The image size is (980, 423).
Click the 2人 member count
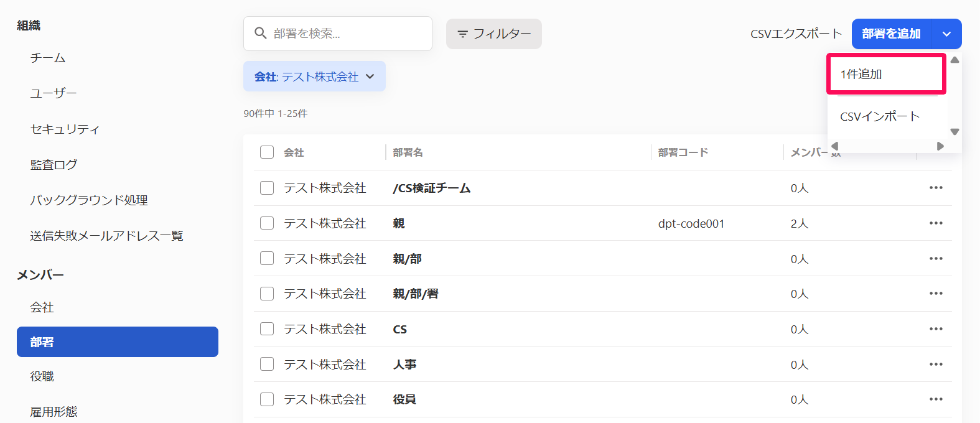800,223
